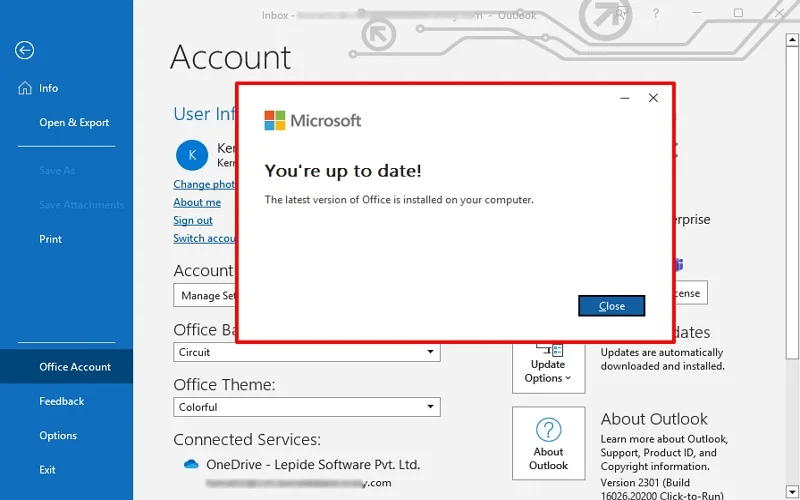Click the Manage Settings button
Image resolution: width=800 pixels, height=500 pixels.
[x=205, y=295]
